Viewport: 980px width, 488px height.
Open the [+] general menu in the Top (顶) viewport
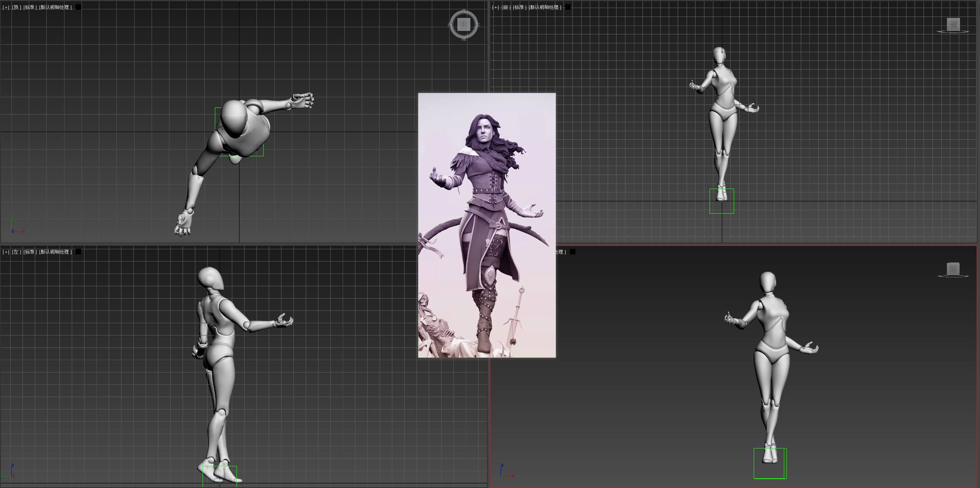pos(6,7)
